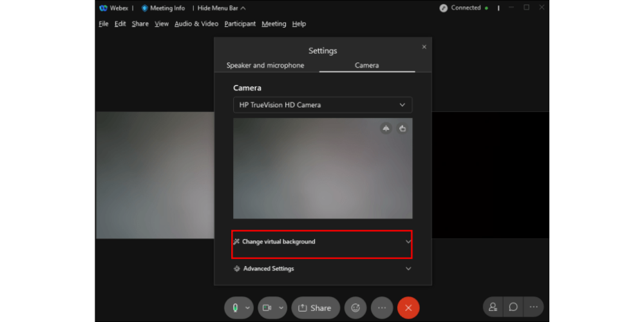Click the red leave meeting button
This screenshot has height=322, width=644.
408,308
